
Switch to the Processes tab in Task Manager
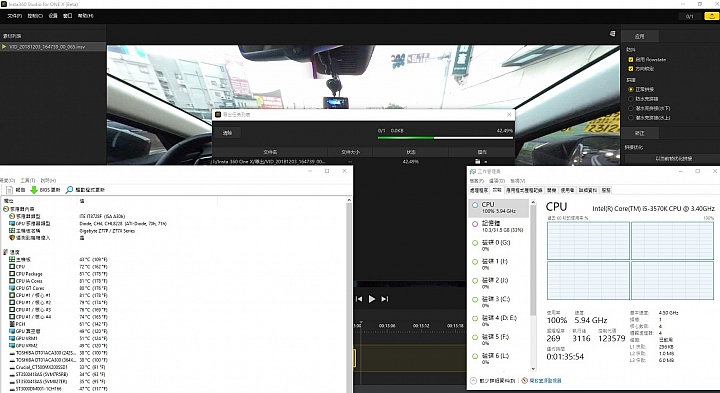(x=479, y=190)
